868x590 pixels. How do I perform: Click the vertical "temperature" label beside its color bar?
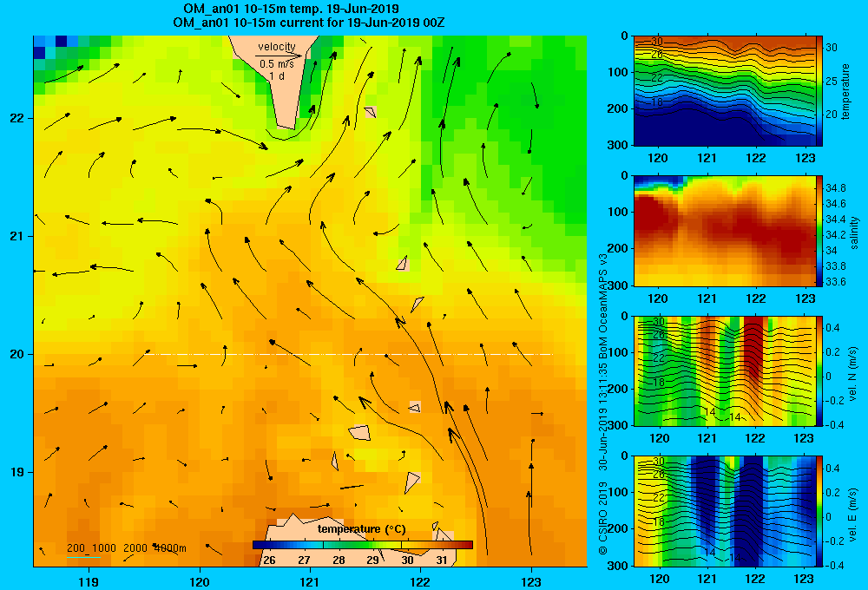point(845,91)
